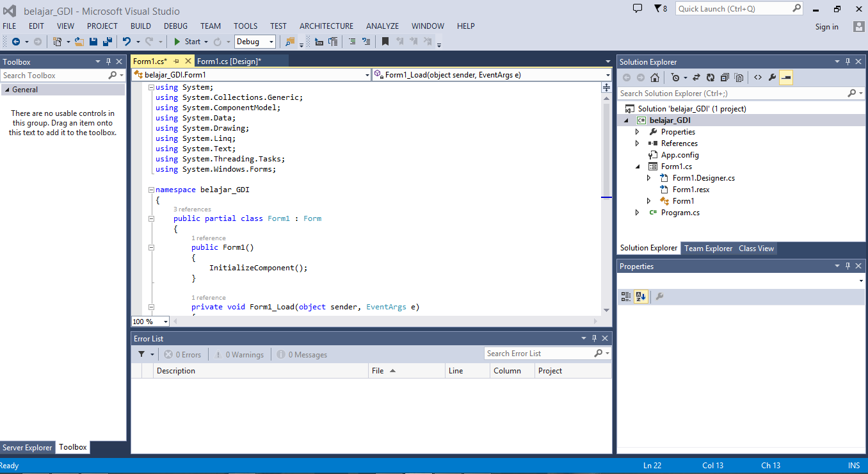Select Form1.Designer.cs in Solution Explorer
Screen dimensions: 868x474
(703, 178)
